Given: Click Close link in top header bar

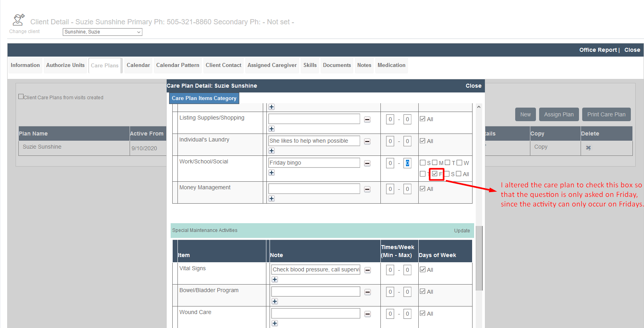Looking at the screenshot, I should pyautogui.click(x=632, y=50).
